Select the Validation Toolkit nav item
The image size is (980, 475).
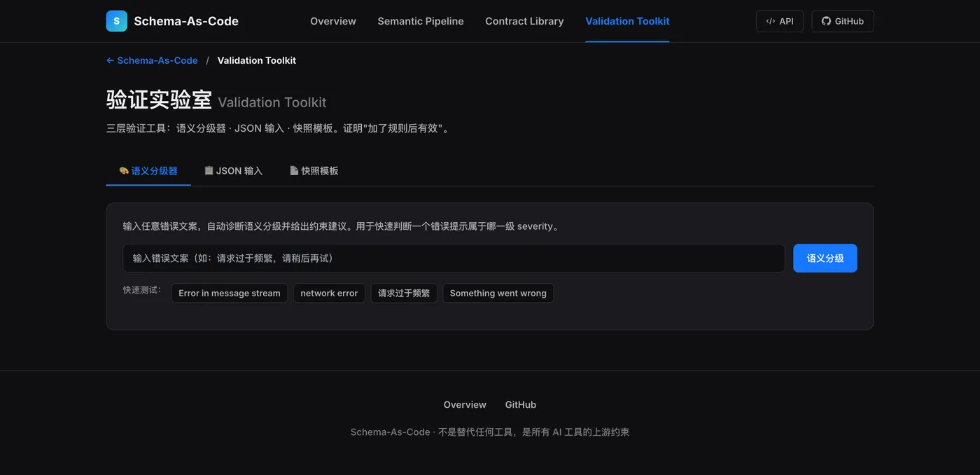627,21
